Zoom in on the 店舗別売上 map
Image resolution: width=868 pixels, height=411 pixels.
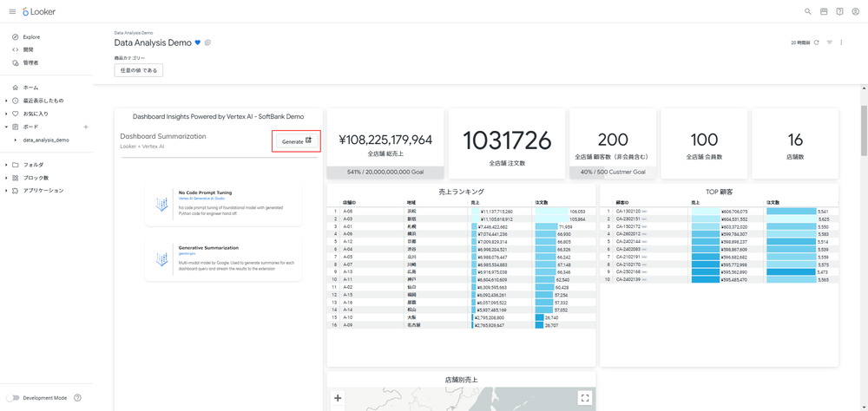click(339, 398)
